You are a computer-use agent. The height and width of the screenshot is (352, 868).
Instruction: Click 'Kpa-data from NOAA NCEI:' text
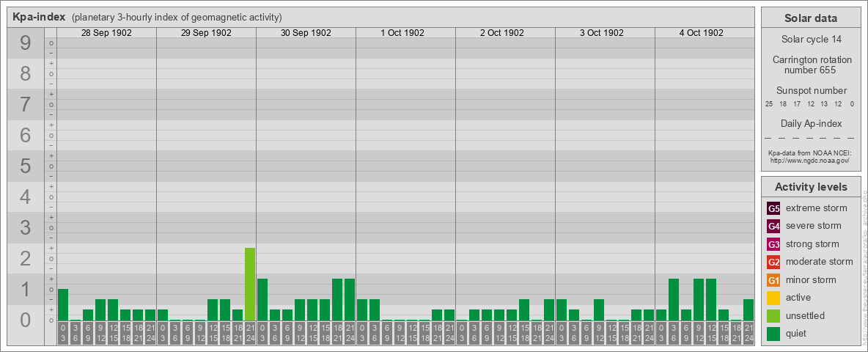[x=810, y=153]
